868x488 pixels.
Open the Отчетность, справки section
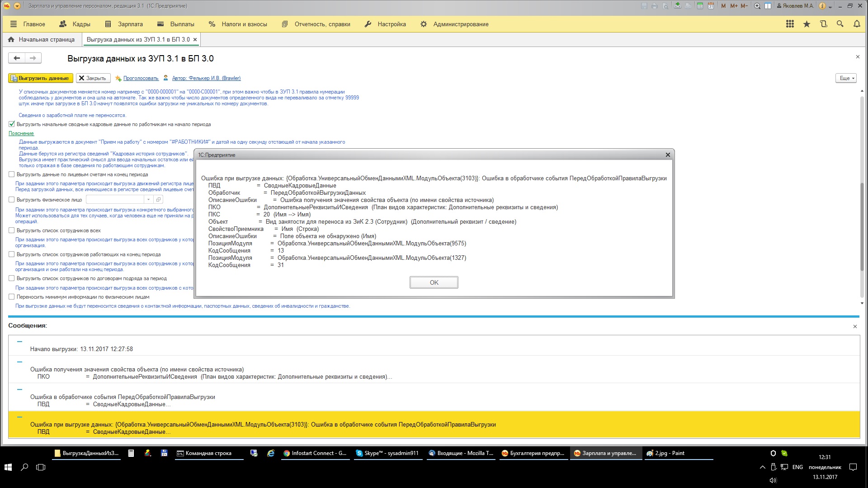pos(316,24)
